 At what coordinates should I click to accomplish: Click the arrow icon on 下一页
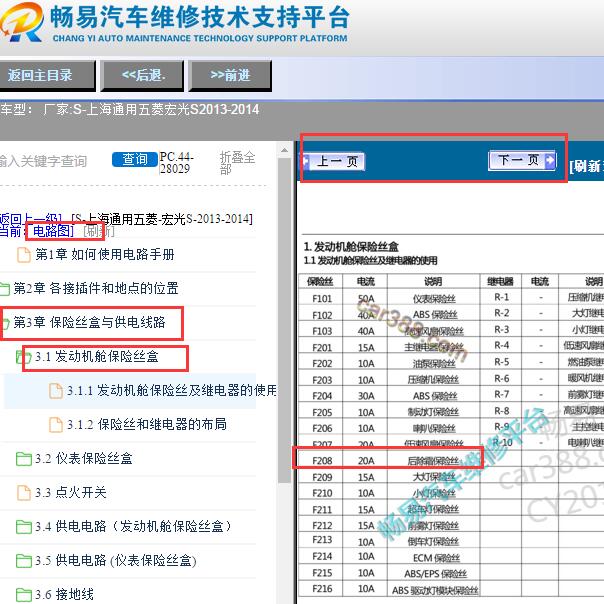pos(550,160)
